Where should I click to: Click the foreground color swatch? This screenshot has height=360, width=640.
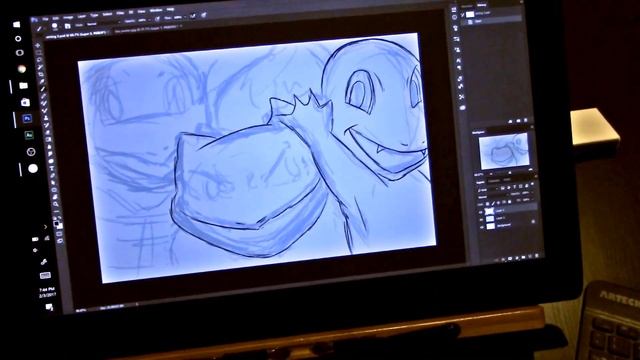coord(57,223)
